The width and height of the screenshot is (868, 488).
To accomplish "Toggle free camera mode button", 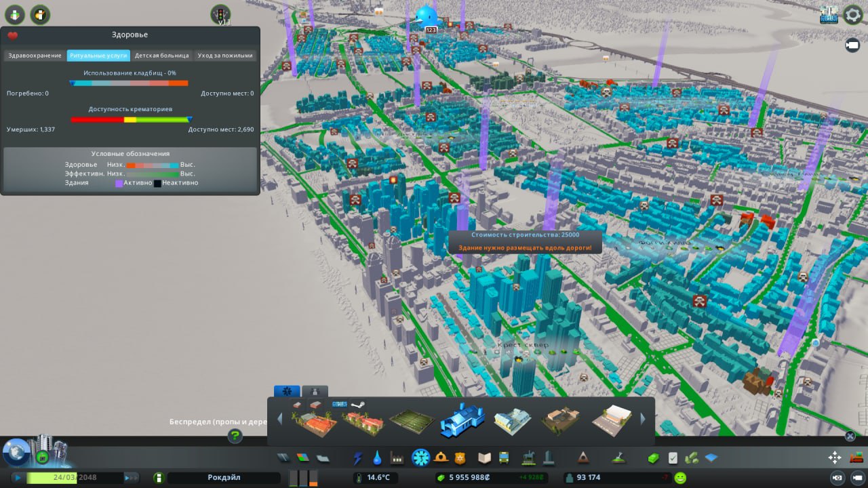I will coord(837,478).
